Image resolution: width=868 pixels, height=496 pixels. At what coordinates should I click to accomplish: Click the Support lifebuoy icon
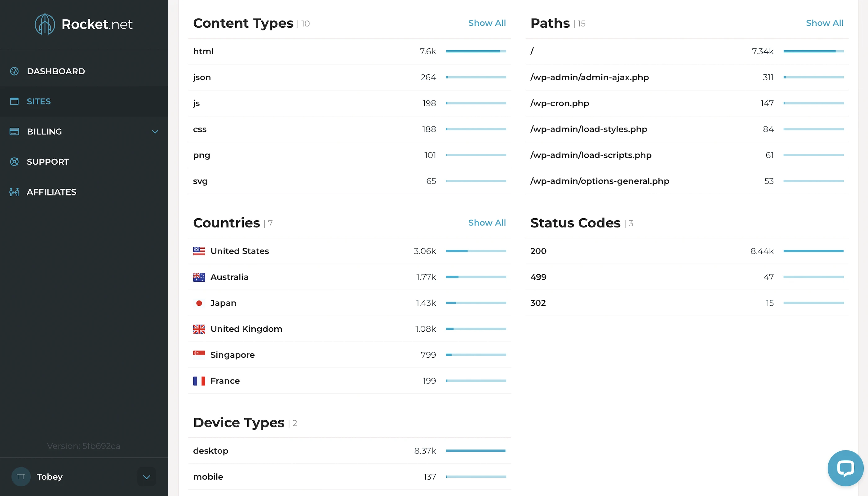[x=14, y=162]
